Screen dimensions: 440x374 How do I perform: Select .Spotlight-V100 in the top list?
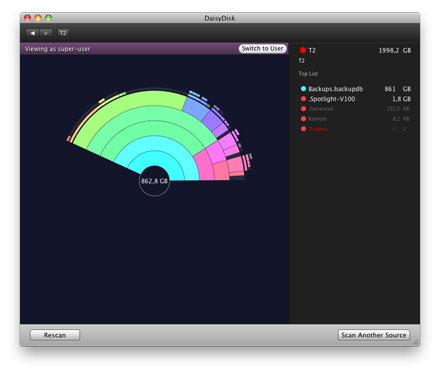point(355,99)
